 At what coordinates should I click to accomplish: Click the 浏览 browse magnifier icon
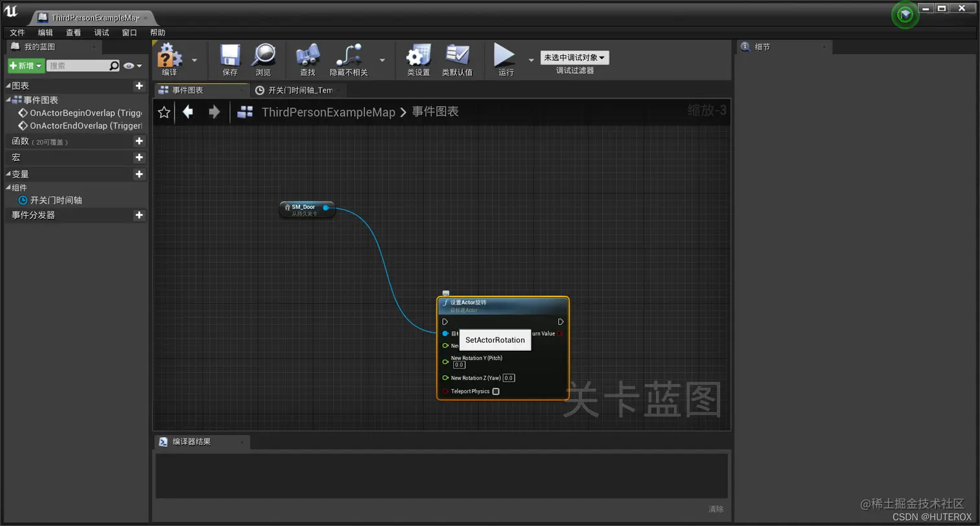(x=264, y=56)
